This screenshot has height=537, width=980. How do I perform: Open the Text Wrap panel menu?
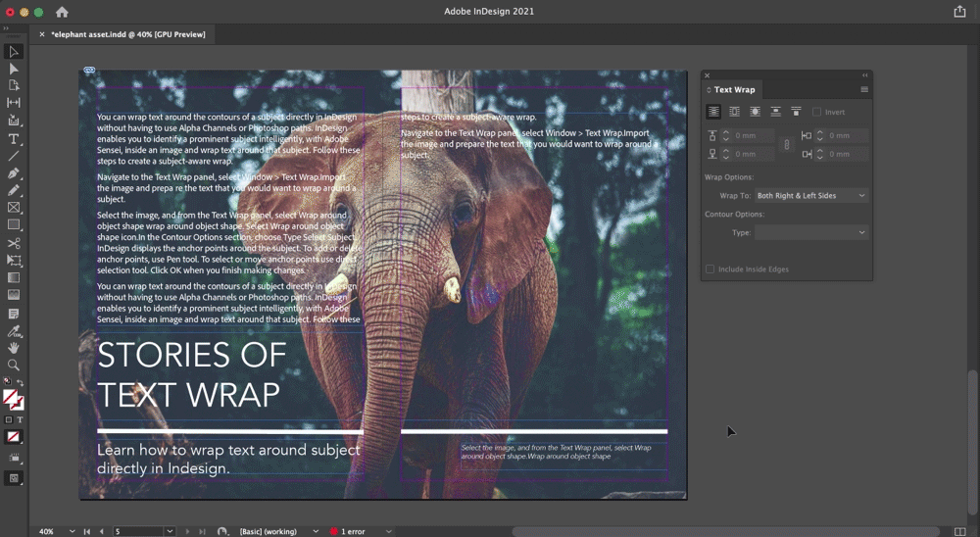[x=863, y=89]
